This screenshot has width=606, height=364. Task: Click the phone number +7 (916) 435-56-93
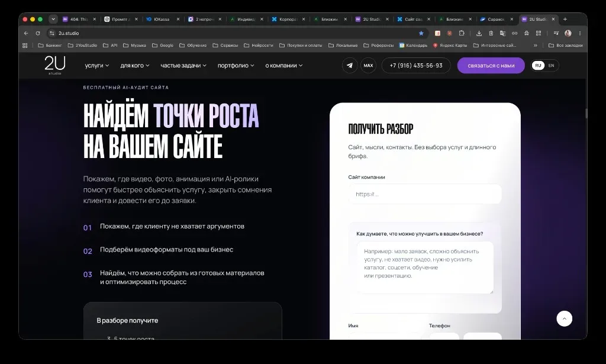416,65
